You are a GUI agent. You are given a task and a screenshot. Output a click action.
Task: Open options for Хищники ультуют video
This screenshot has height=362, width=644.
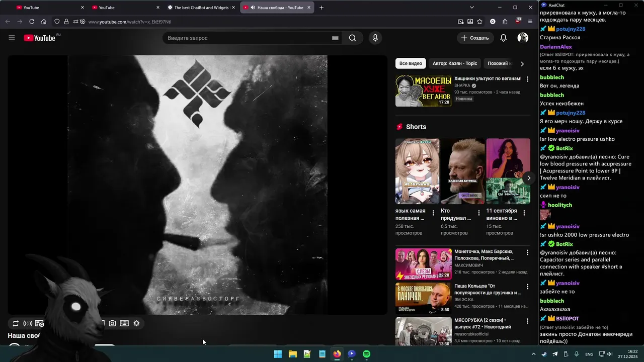pos(527,79)
